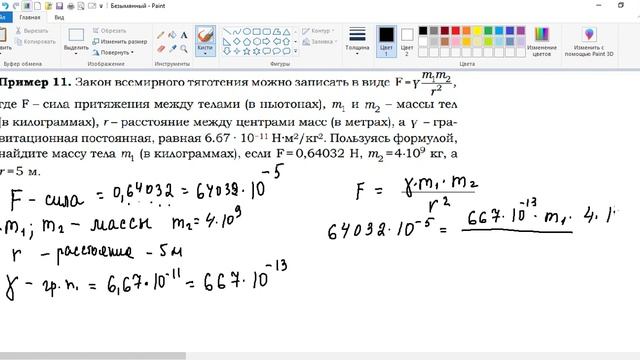The height and width of the screenshot is (360, 640).
Task: Restore down the Paint window
Action: [x=621, y=6]
